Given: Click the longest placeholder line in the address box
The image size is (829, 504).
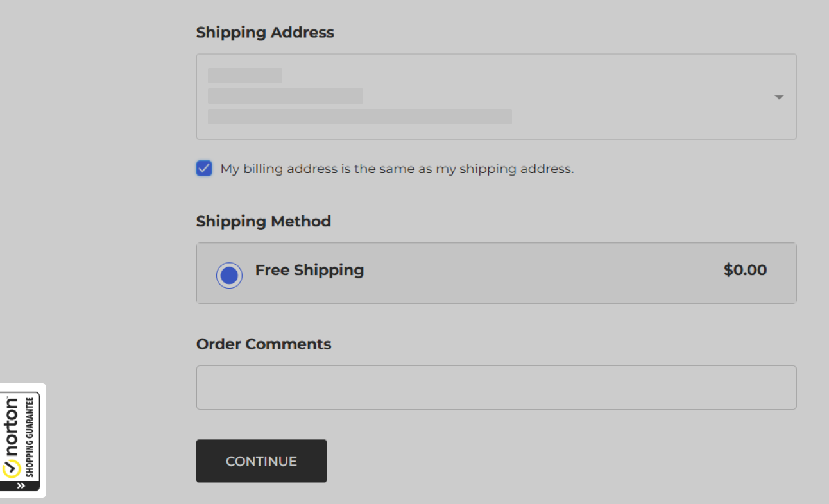Looking at the screenshot, I should pos(360,117).
